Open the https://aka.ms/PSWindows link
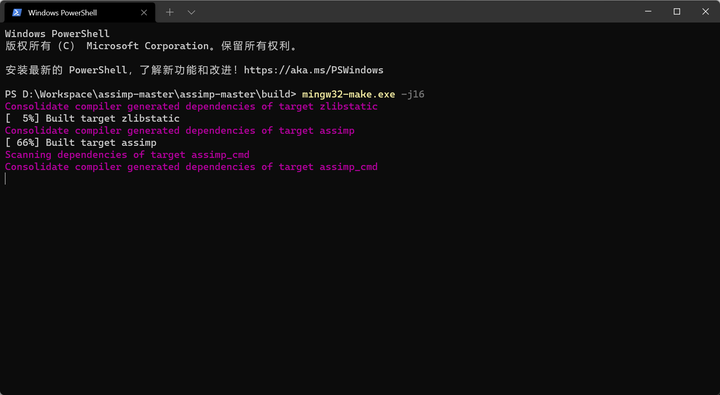 [x=313, y=70]
